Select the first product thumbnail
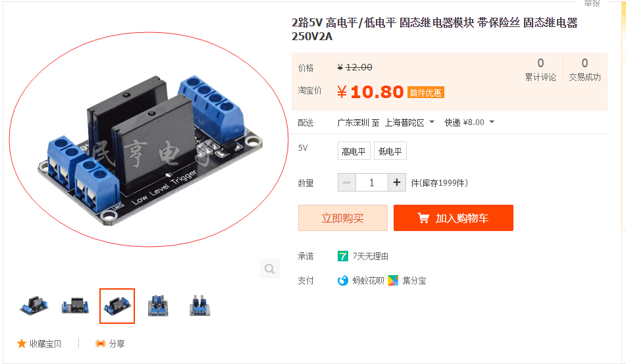The image size is (626, 364). click(34, 305)
